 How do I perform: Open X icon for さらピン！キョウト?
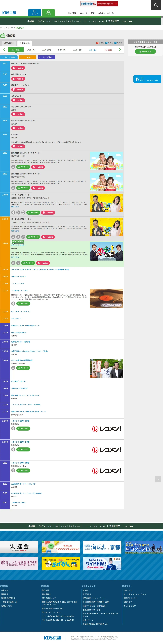18,263
